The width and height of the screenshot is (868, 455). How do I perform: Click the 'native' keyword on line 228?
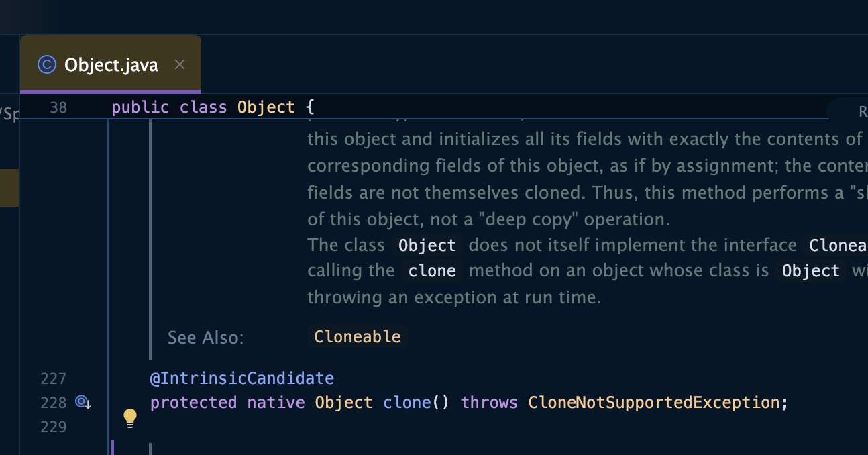276,403
